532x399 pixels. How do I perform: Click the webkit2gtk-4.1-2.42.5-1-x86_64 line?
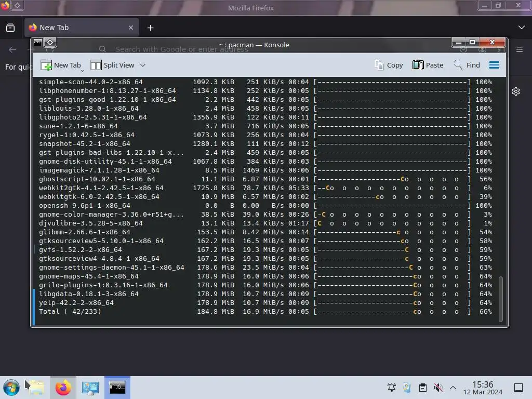265,188
